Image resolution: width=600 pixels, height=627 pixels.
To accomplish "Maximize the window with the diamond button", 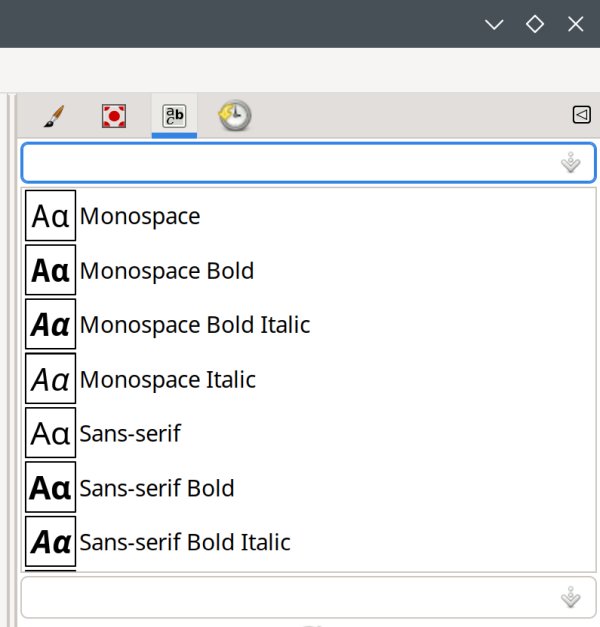I will coord(535,24).
